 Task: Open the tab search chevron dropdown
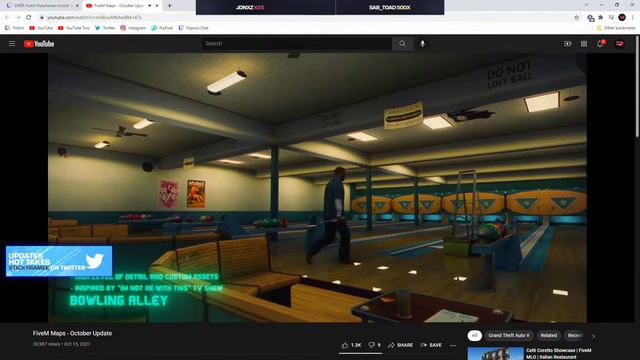tap(586, 5)
